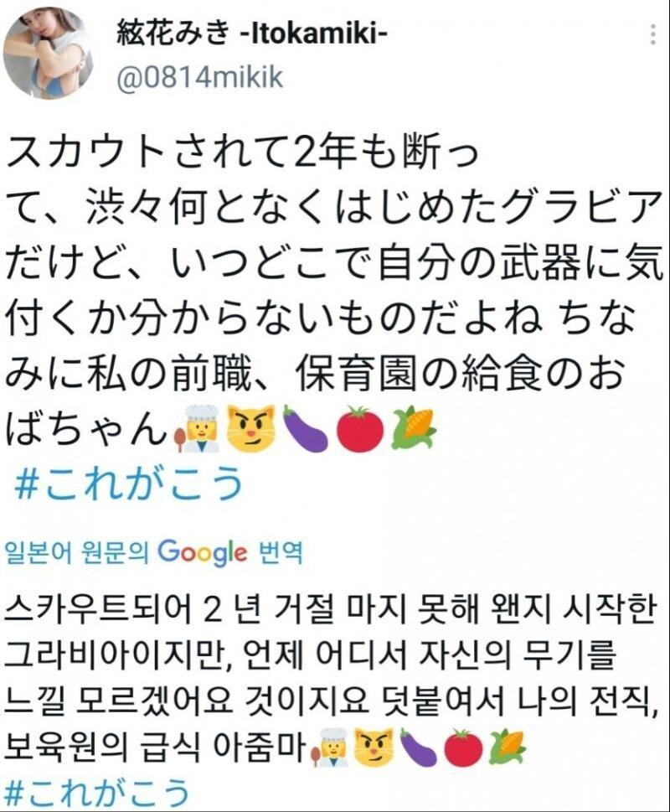
Task: Click the display name 絃花みき -Itokamiki-
Action: (x=251, y=34)
